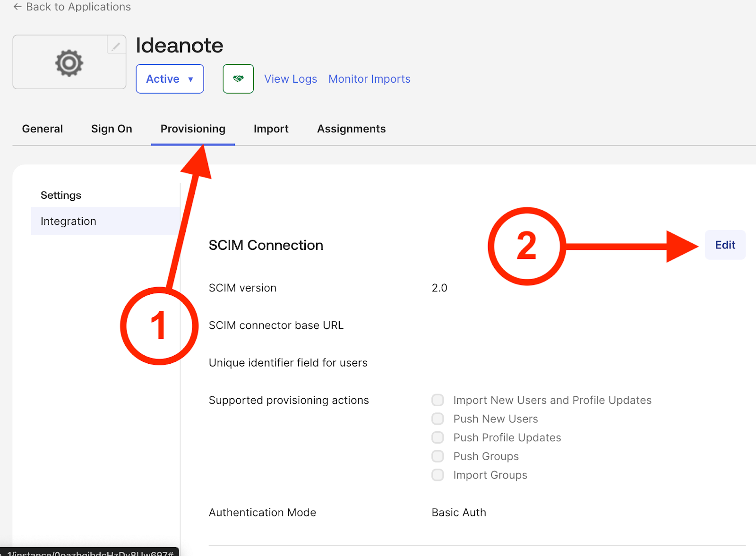The height and width of the screenshot is (556, 756).
Task: Click the Ideanote app gear logo
Action: (x=69, y=62)
